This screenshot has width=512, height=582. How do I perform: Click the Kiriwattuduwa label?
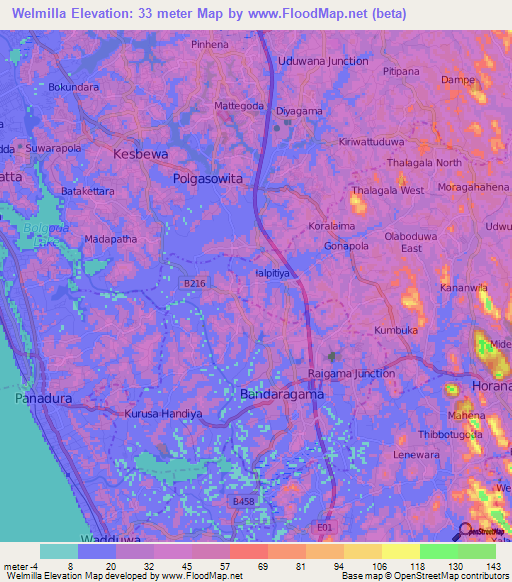(x=372, y=142)
